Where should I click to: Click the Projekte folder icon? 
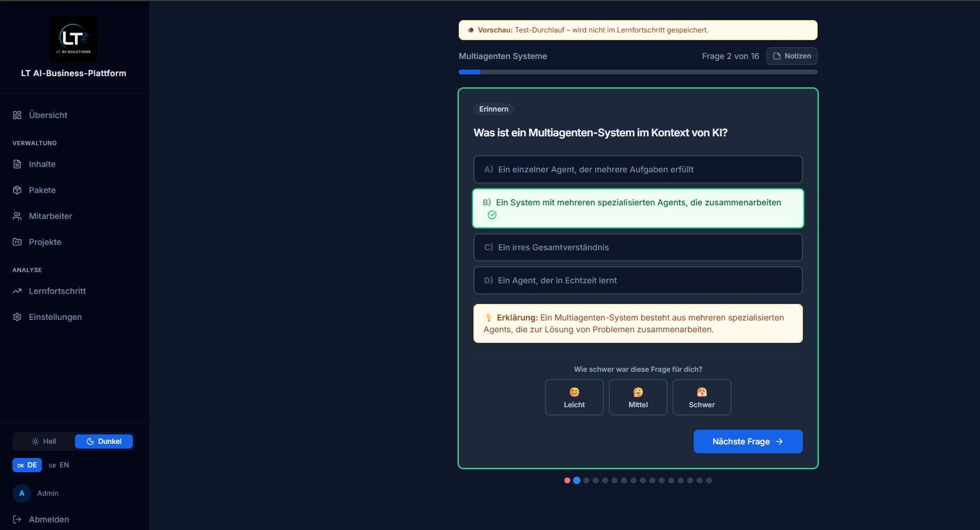[x=17, y=242]
